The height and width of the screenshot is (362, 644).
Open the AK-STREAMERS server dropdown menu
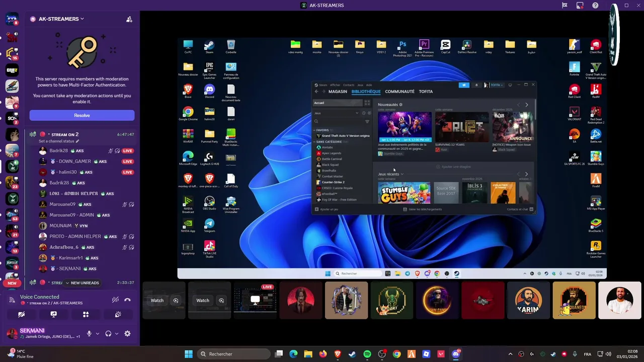tap(57, 19)
